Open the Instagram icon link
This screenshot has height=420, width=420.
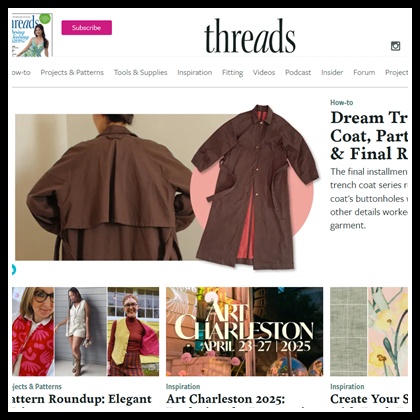coord(395,46)
